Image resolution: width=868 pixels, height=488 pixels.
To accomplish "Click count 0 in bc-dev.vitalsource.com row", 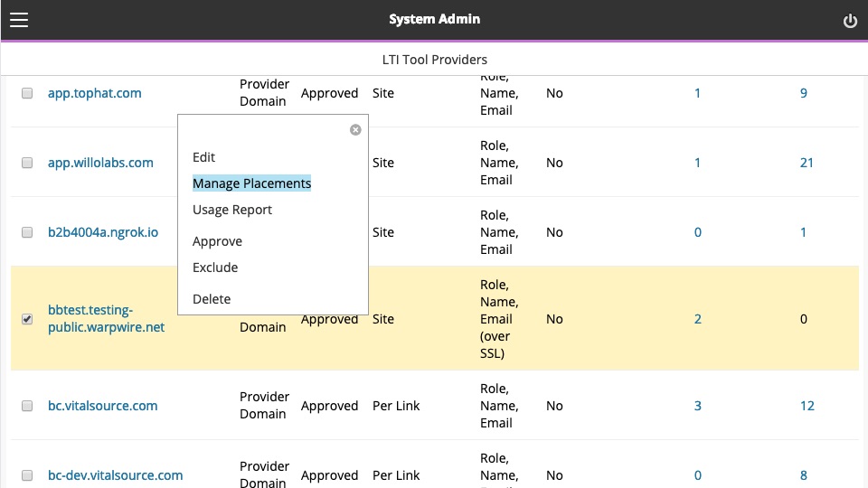I will click(697, 475).
